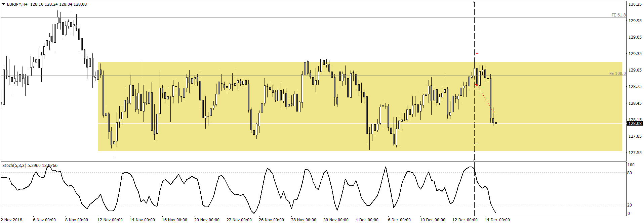The image size is (644, 224).
Task: Click the 12 Nov 00:00 time label
Action: pyautogui.click(x=110, y=220)
